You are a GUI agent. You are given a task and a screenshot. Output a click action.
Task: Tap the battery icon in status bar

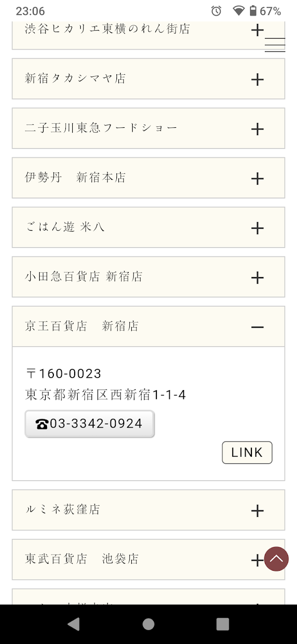pyautogui.click(x=253, y=11)
